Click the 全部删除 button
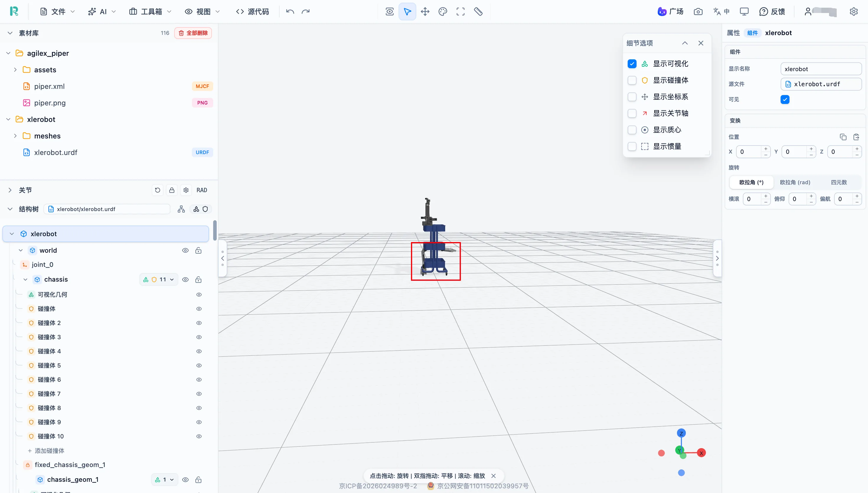Viewport: 868px width, 493px height. coord(193,33)
